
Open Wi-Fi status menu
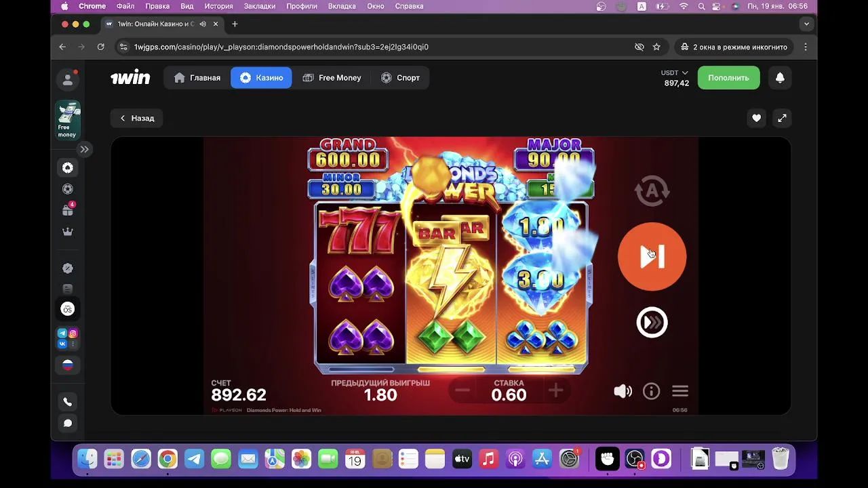coord(684,6)
